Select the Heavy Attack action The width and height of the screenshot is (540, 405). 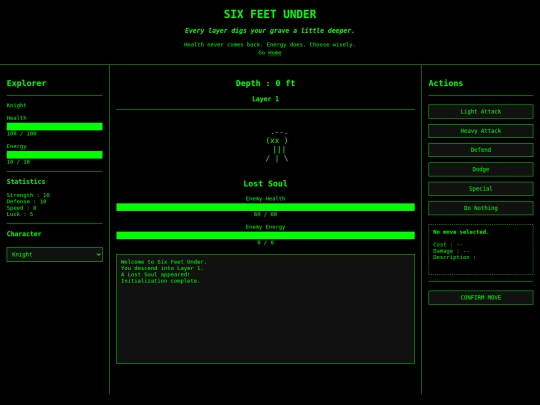(x=480, y=131)
